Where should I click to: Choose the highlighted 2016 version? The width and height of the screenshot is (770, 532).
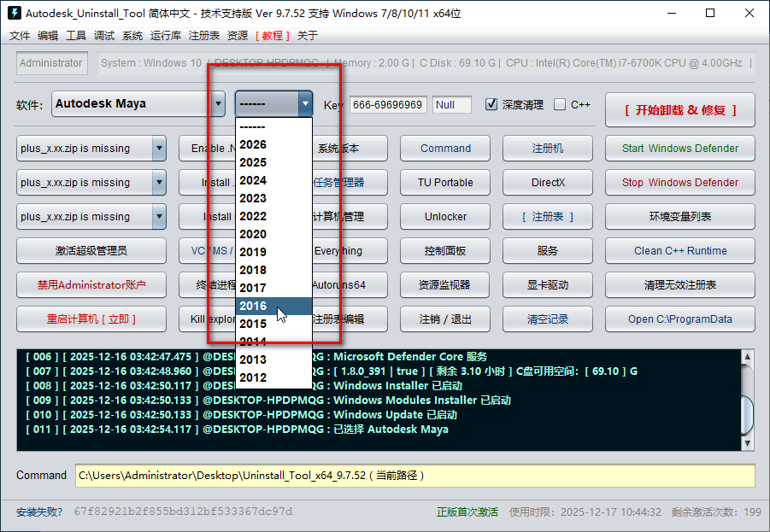pyautogui.click(x=273, y=306)
